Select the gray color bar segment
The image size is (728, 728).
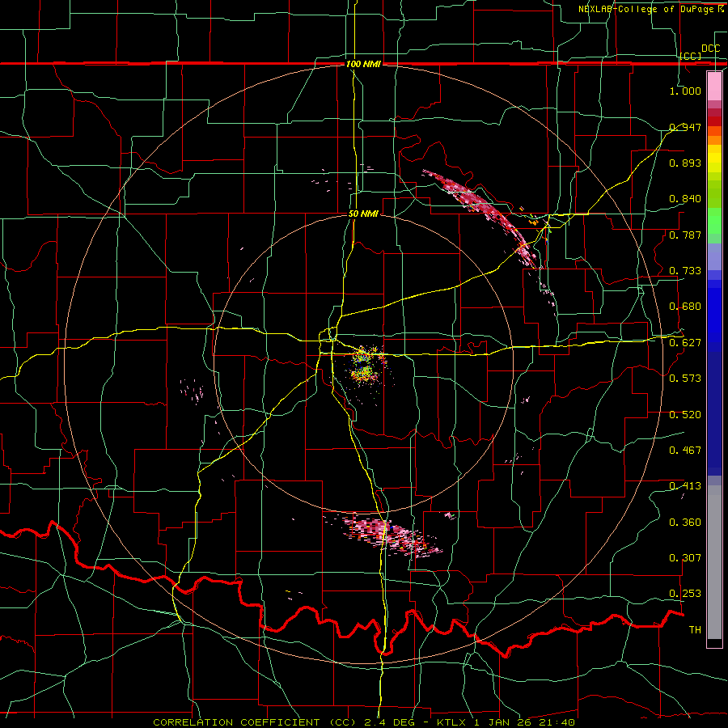pos(714,562)
